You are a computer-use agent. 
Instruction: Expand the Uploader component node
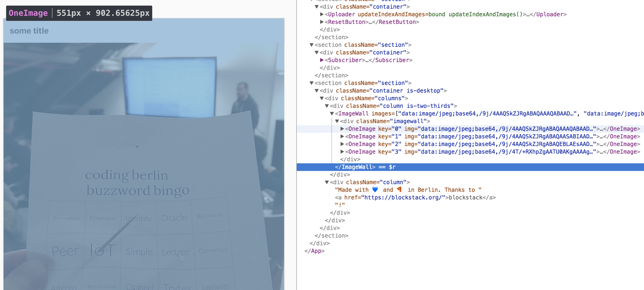(322, 14)
